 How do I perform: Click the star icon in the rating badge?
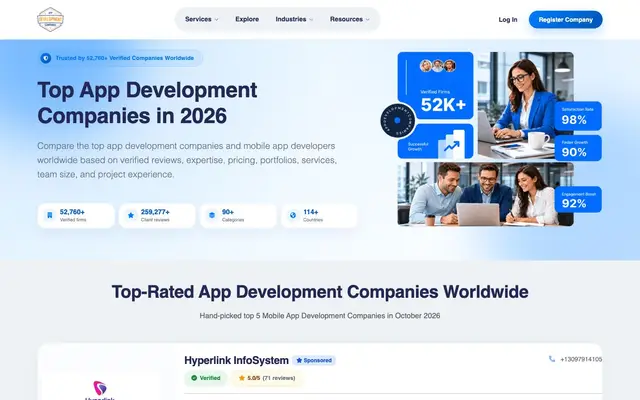[242, 378]
